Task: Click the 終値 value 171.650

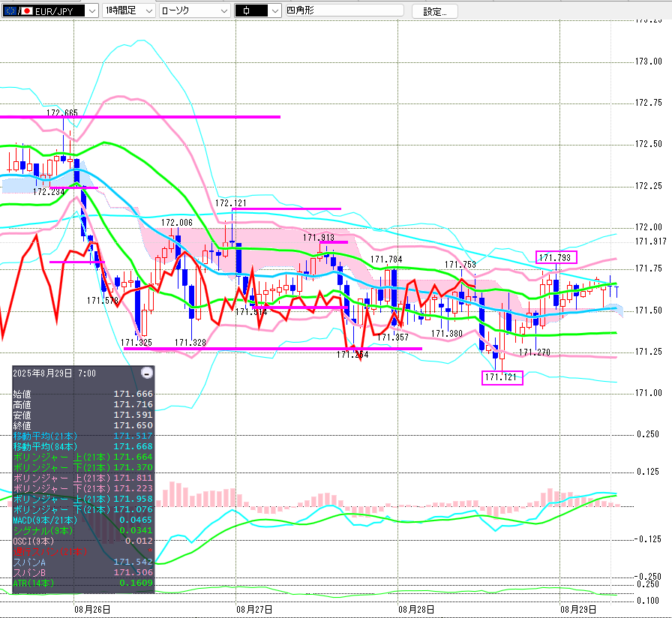Action: (133, 425)
